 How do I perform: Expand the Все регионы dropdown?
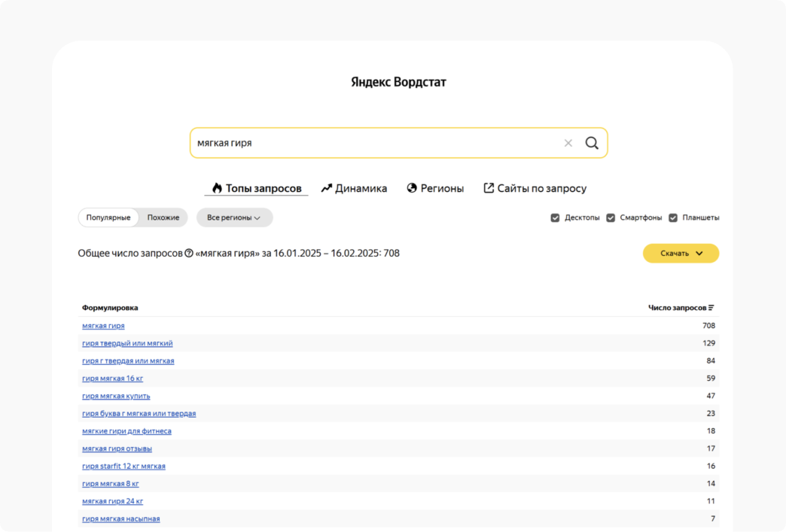[234, 217]
